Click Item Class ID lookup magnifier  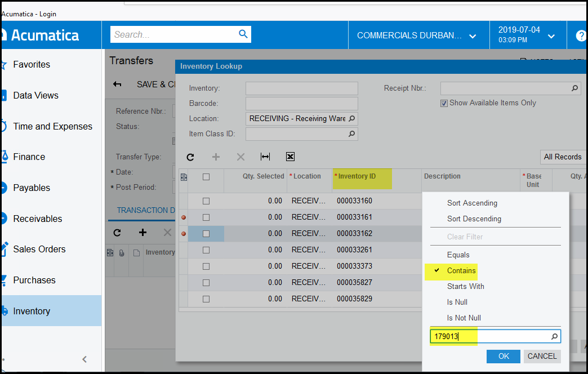point(351,134)
